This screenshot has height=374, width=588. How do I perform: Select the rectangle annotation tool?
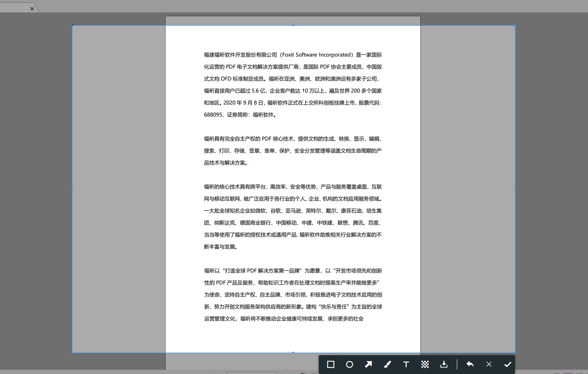tap(330, 364)
